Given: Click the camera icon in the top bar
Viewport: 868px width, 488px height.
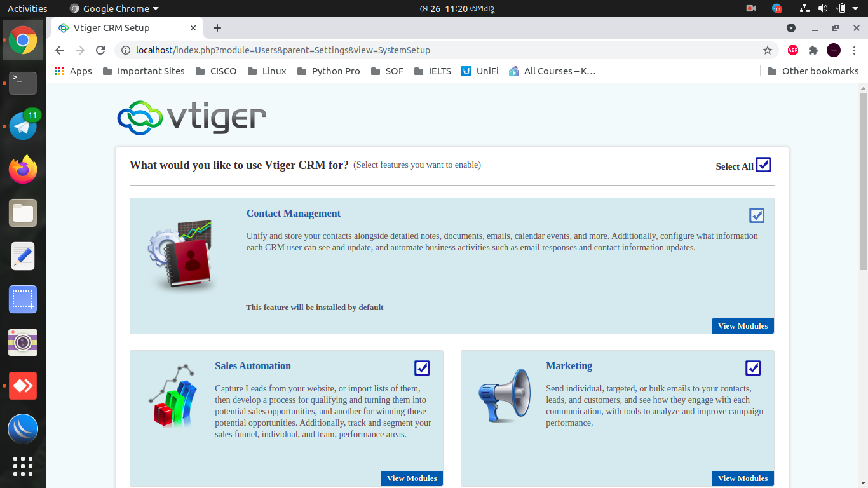Looking at the screenshot, I should pyautogui.click(x=750, y=8).
